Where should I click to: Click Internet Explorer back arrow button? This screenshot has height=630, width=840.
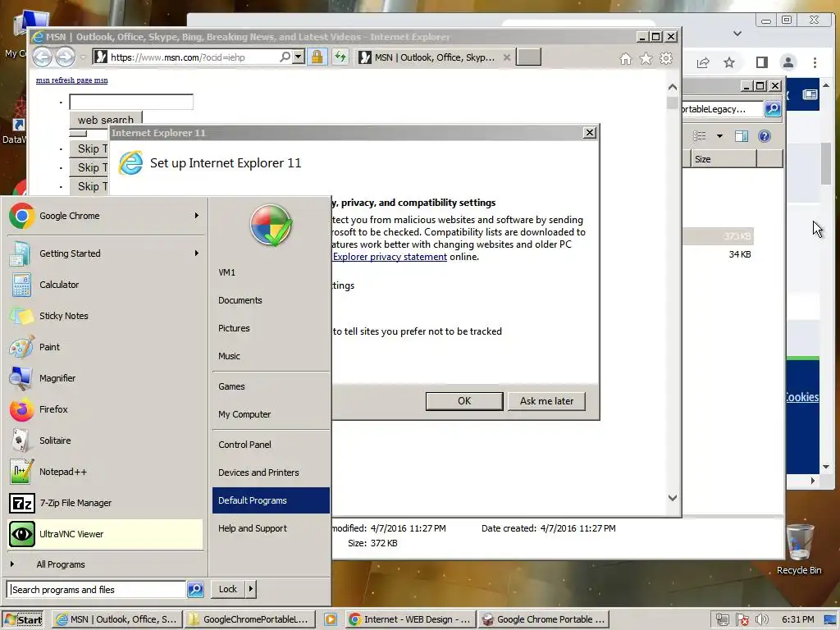[x=43, y=57]
